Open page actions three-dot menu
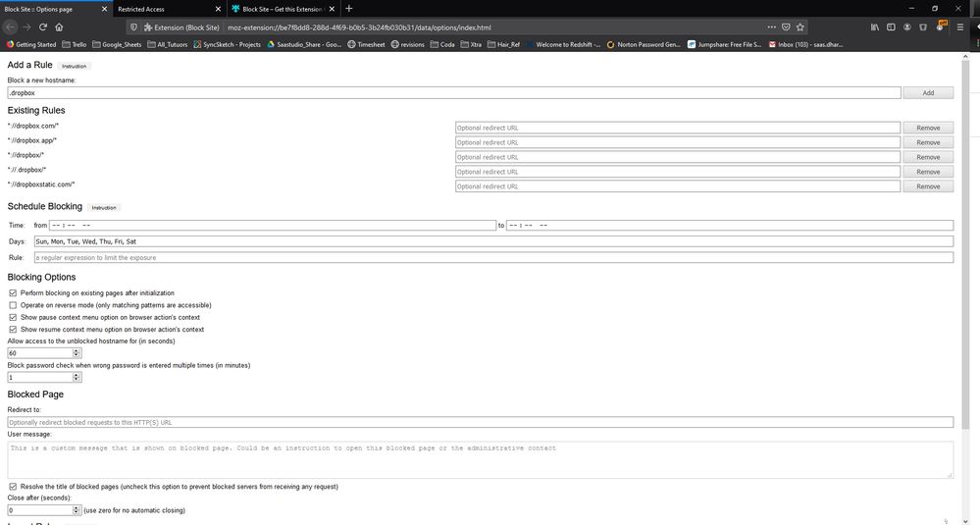The height and width of the screenshot is (525, 980). click(x=771, y=26)
